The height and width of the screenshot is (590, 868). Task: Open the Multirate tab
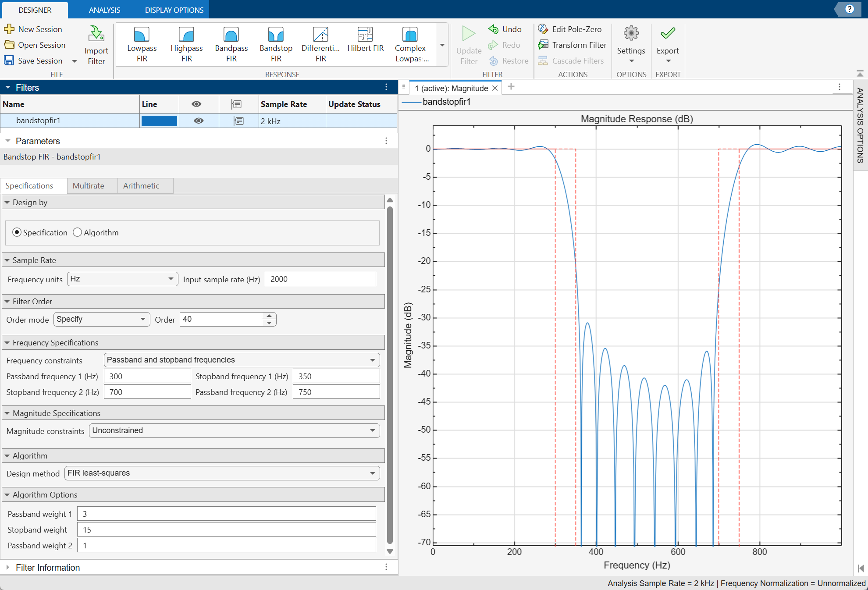(91, 185)
